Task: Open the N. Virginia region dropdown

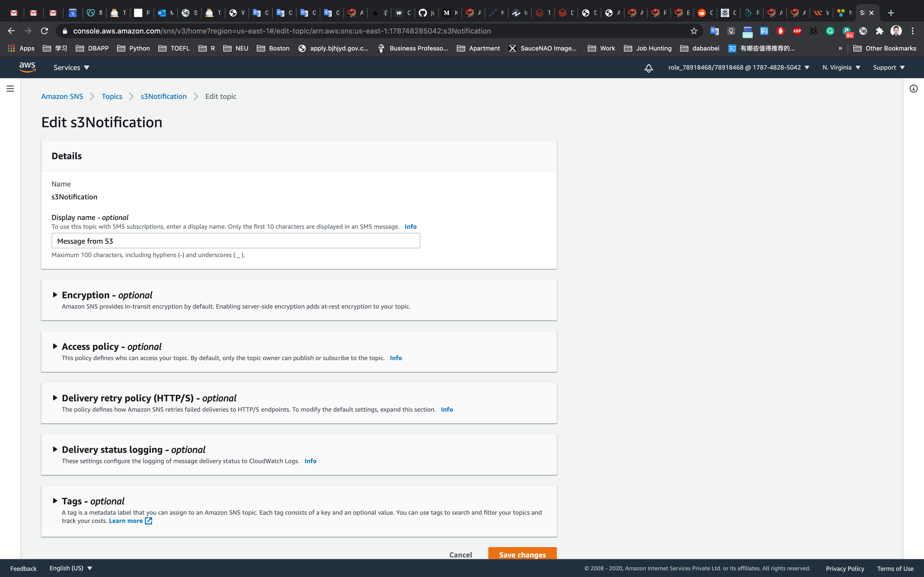Action: (x=841, y=67)
